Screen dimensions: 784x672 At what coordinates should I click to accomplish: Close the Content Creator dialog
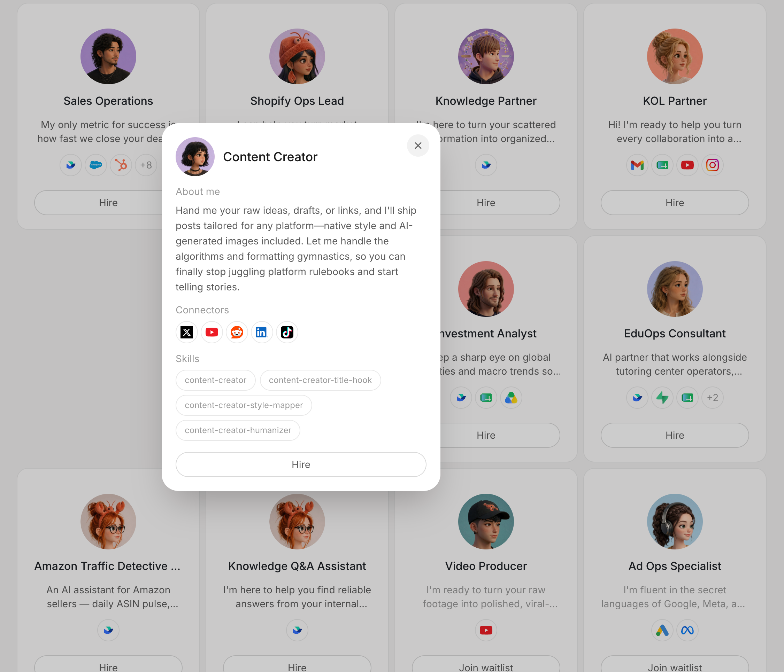(418, 146)
